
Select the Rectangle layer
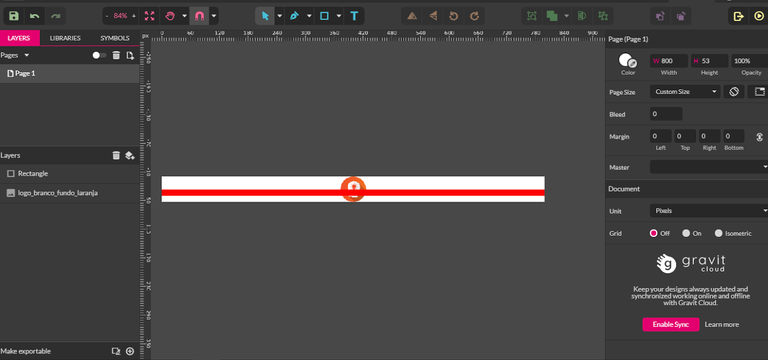70,173
